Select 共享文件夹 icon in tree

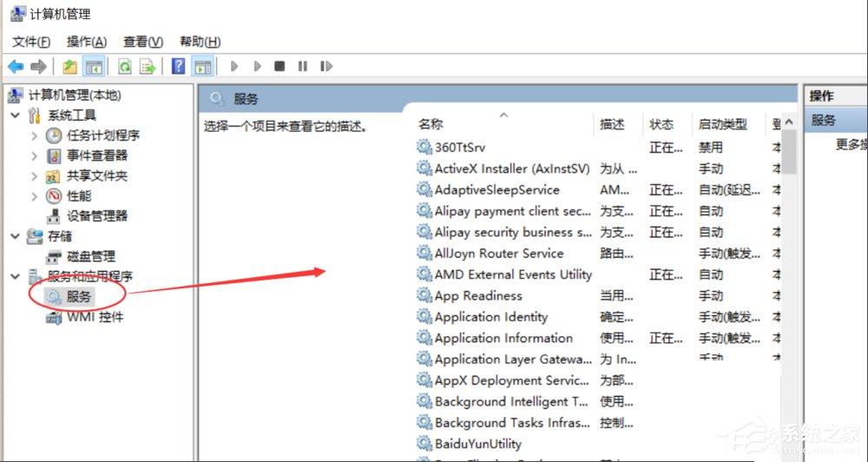coord(53,176)
